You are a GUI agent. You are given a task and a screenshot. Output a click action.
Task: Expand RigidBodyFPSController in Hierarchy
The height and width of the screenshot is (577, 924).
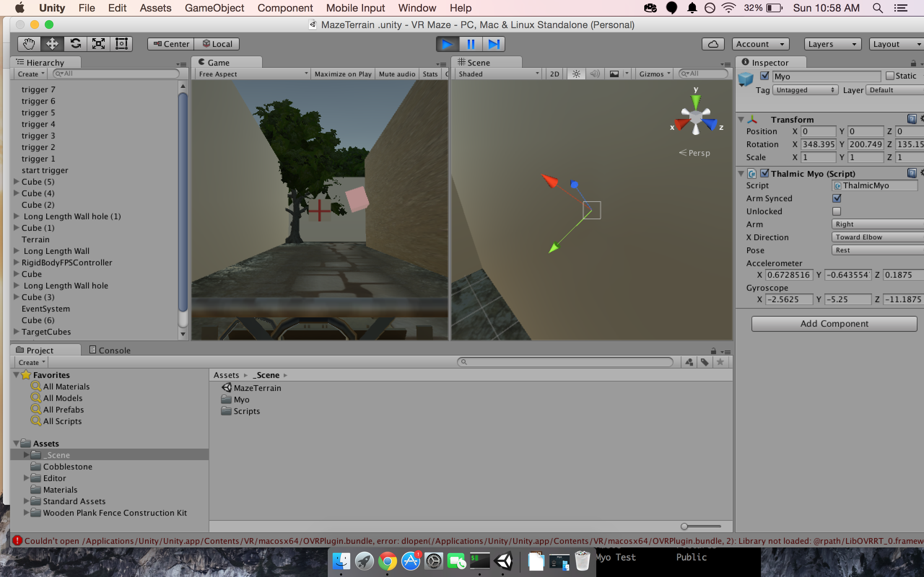16,263
